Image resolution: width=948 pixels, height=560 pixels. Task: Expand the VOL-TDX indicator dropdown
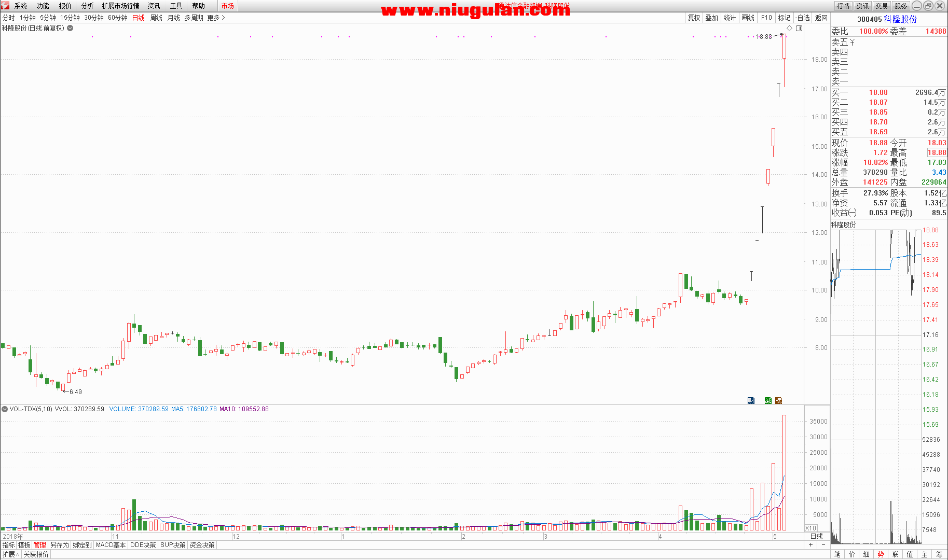coord(5,409)
